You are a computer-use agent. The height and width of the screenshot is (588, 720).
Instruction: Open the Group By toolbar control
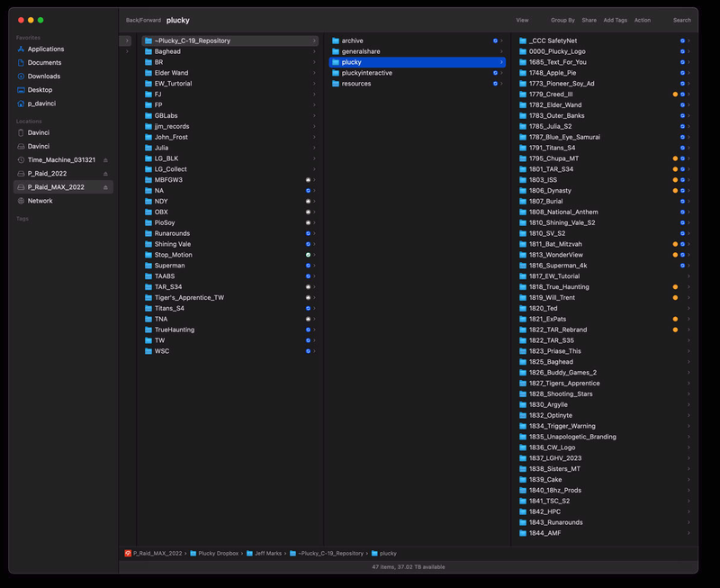tap(562, 20)
